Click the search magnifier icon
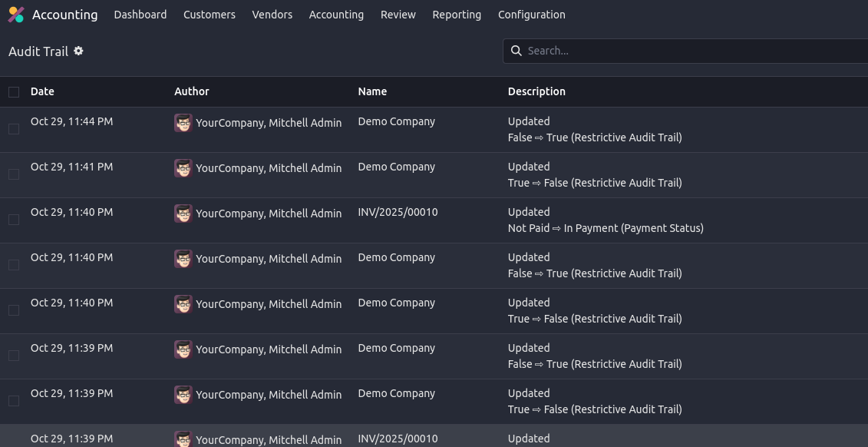 pos(517,51)
